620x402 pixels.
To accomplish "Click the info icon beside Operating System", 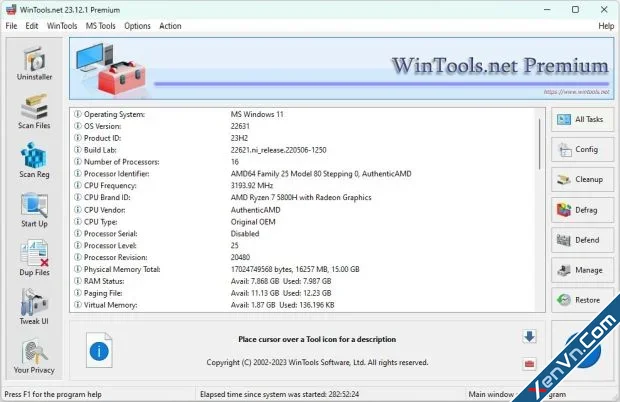I will pyautogui.click(x=78, y=114).
